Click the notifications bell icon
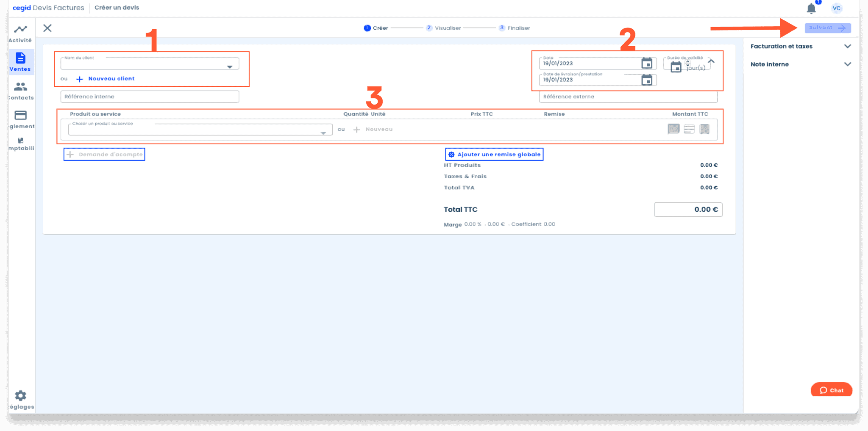868x431 pixels. click(x=811, y=8)
